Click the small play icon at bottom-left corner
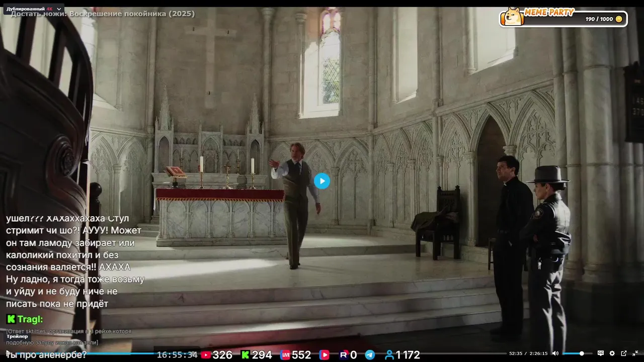 pyautogui.click(x=7, y=353)
